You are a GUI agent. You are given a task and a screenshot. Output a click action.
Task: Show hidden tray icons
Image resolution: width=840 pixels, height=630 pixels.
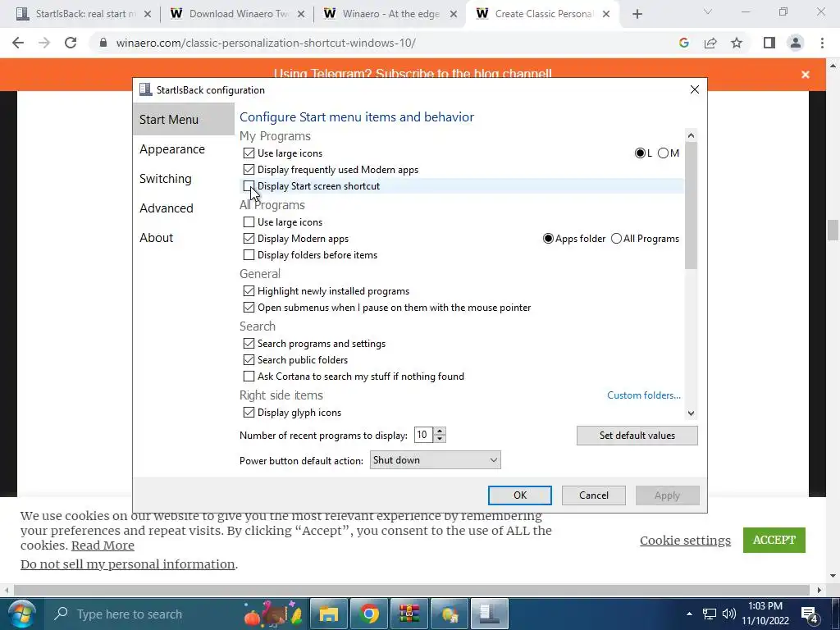pyautogui.click(x=689, y=614)
